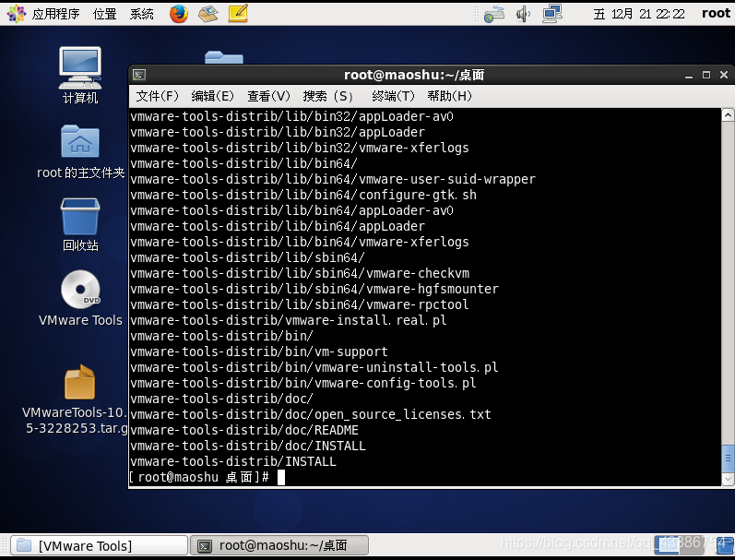The width and height of the screenshot is (735, 560).
Task: Open the Firefox browser launcher
Action: click(x=179, y=14)
